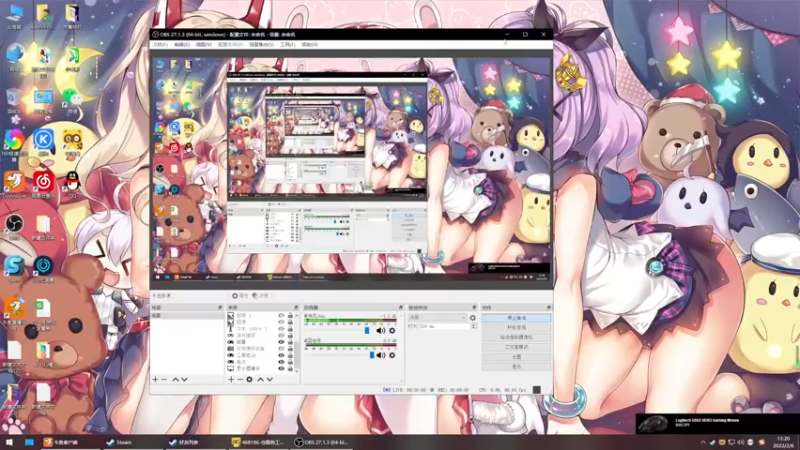Click the 退出 button in Controls
The height and width of the screenshot is (450, 800).
tap(516, 366)
